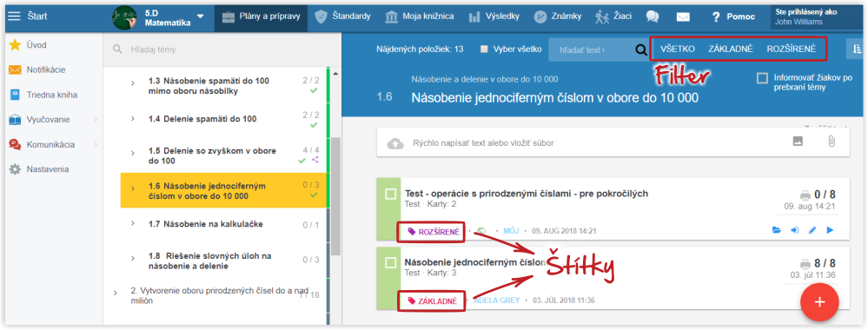Enable Informovať žiakov po prebraní témy checkbox
Image resolution: width=868 pixels, height=330 pixels.
pos(762,78)
